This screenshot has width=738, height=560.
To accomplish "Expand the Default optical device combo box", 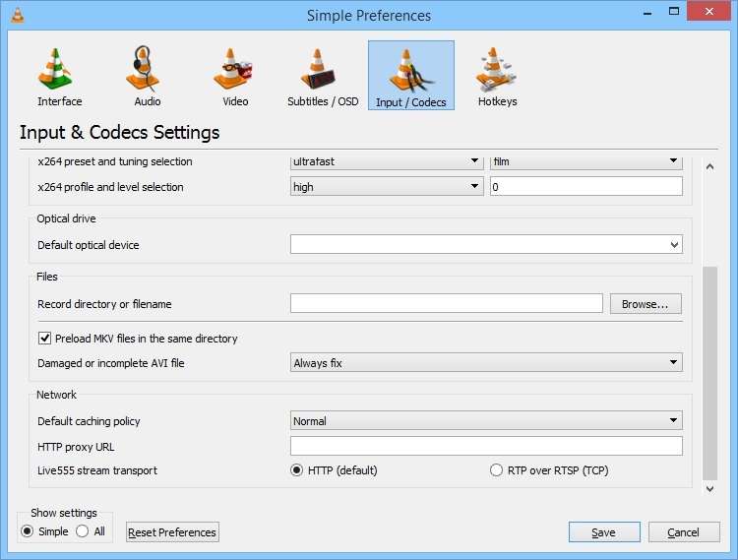I will pyautogui.click(x=486, y=245).
